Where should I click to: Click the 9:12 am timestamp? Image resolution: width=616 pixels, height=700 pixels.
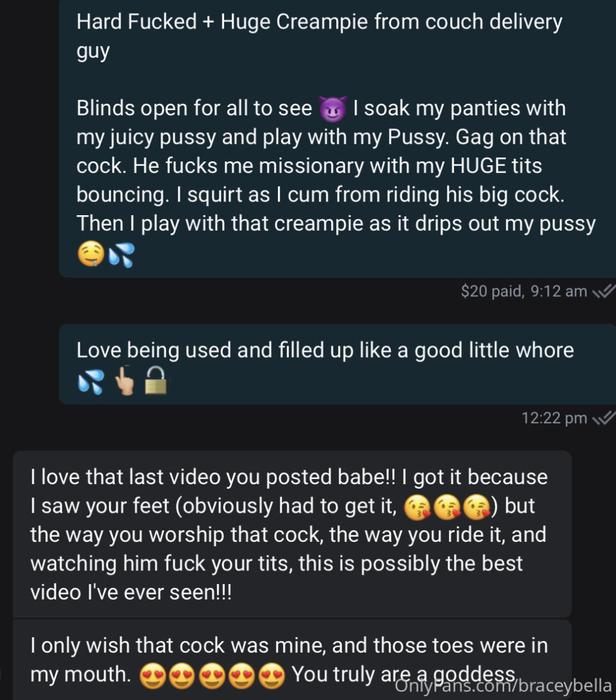point(559,292)
